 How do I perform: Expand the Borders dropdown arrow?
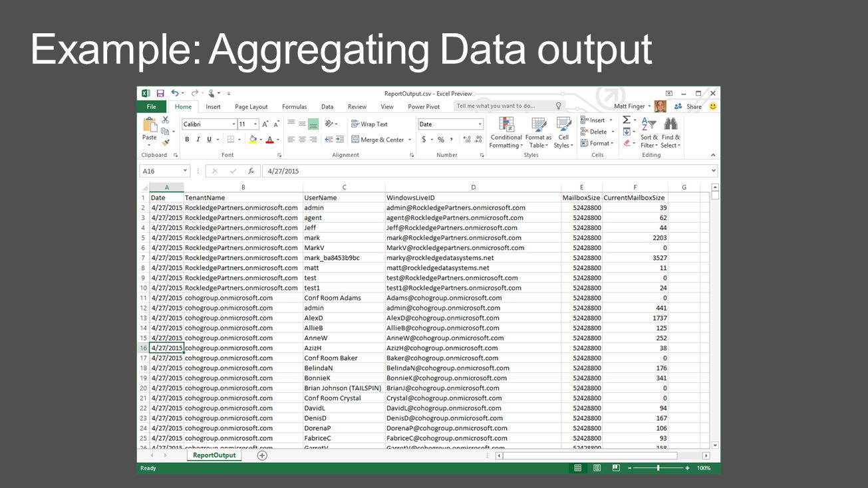point(239,140)
